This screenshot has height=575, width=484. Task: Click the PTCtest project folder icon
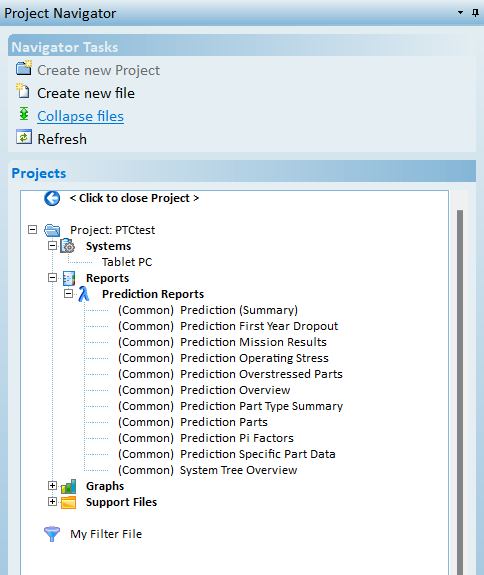pos(52,230)
